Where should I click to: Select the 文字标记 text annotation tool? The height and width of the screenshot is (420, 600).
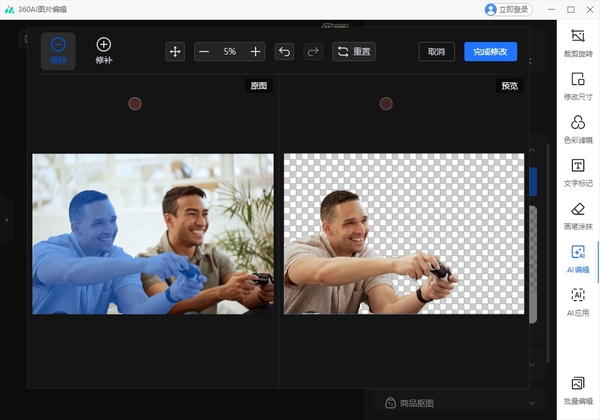click(x=577, y=171)
